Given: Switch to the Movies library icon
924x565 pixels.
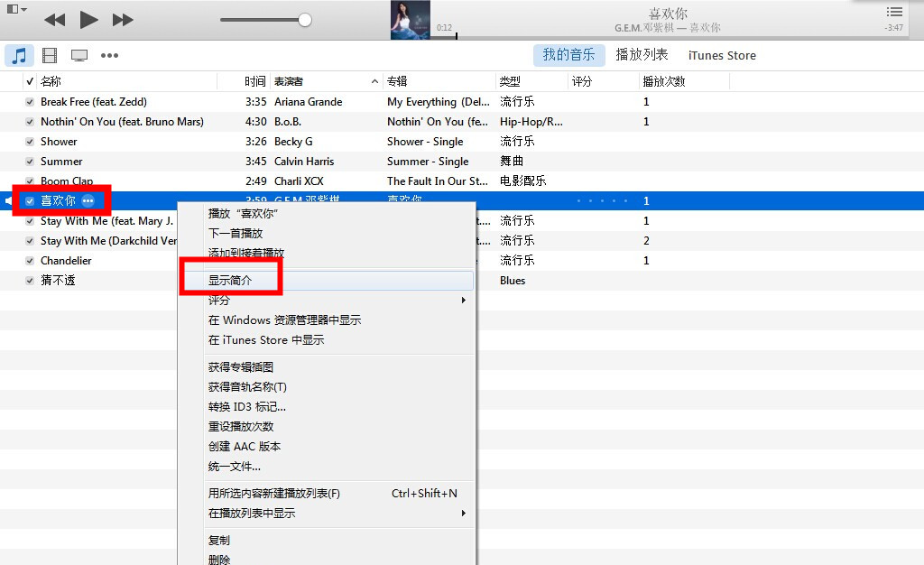Looking at the screenshot, I should [x=51, y=55].
